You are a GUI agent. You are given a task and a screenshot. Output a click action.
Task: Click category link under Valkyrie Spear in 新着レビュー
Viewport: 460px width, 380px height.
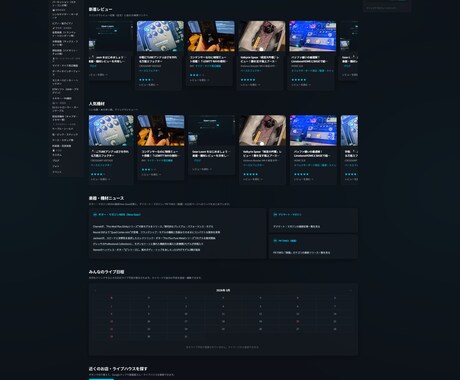pyautogui.click(x=251, y=71)
